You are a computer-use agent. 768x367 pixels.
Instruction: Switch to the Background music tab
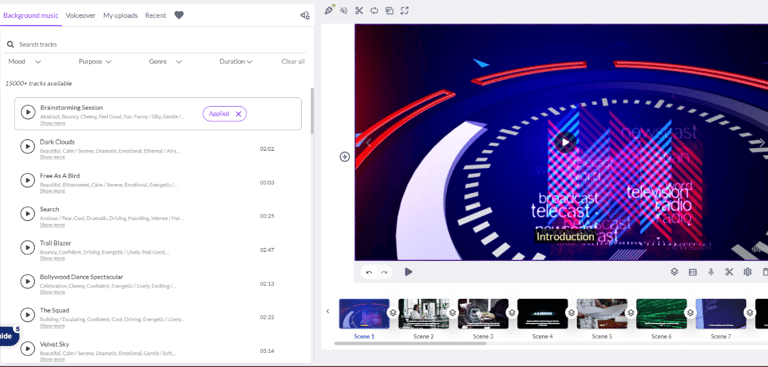31,16
